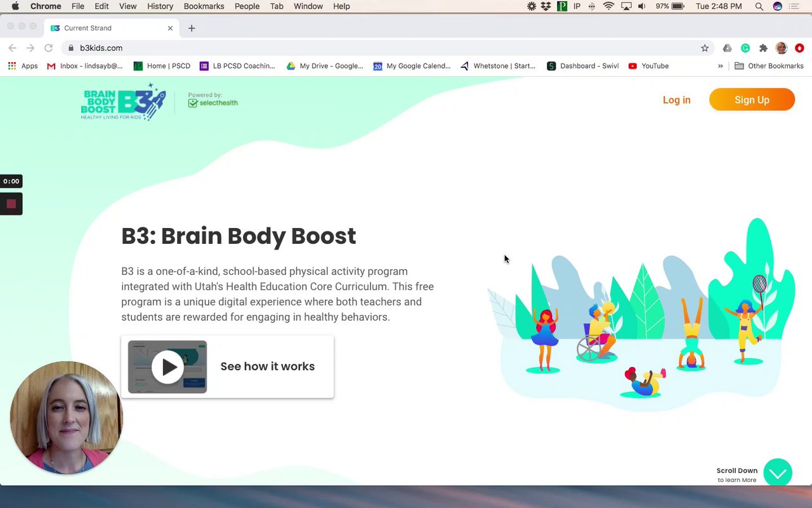Open the Edit menu
The width and height of the screenshot is (812, 508).
[101, 6]
